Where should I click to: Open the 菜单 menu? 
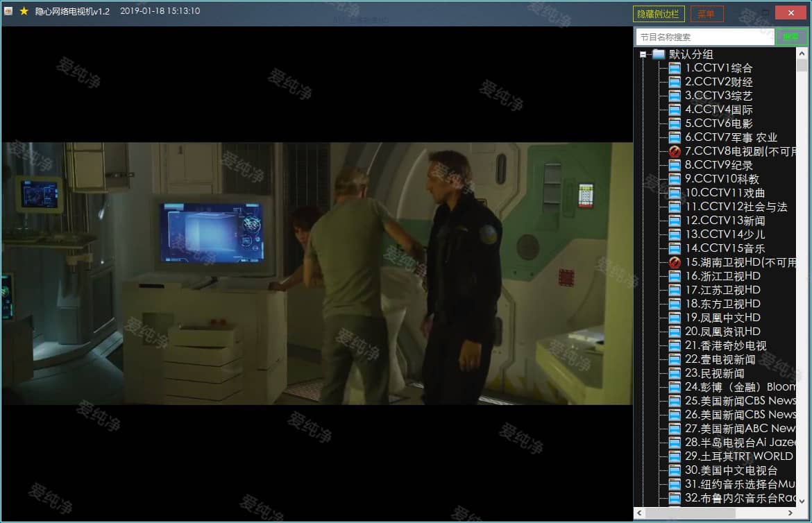(x=707, y=14)
